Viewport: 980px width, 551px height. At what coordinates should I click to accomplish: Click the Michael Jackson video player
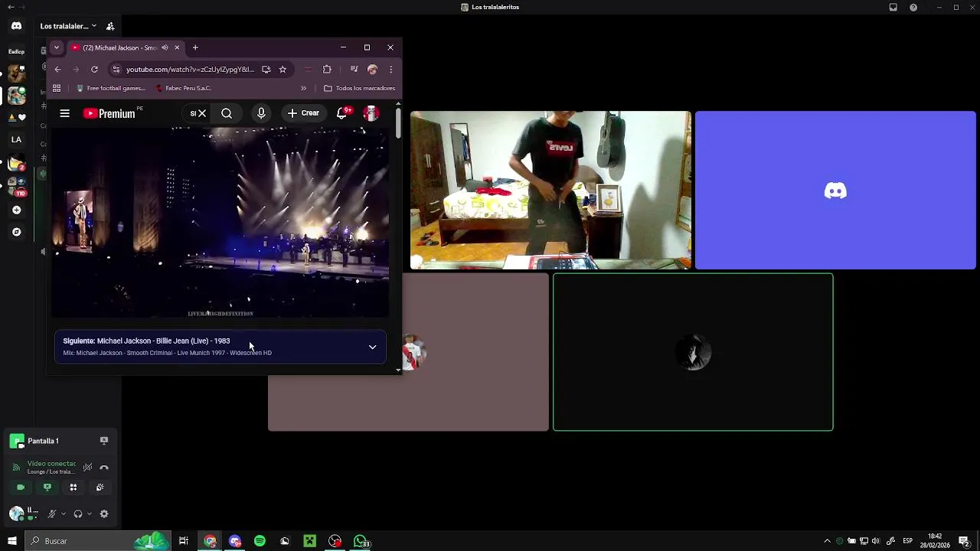coord(220,223)
